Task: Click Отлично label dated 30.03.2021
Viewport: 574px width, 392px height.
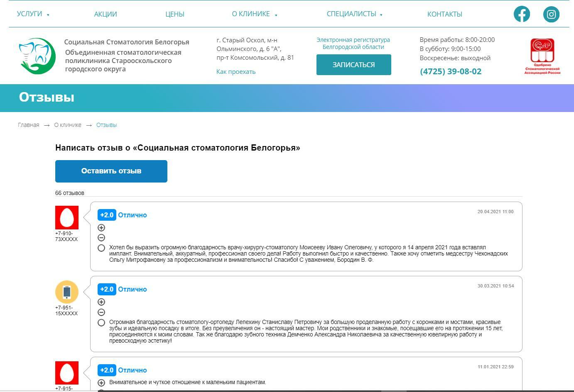Action: [x=132, y=289]
